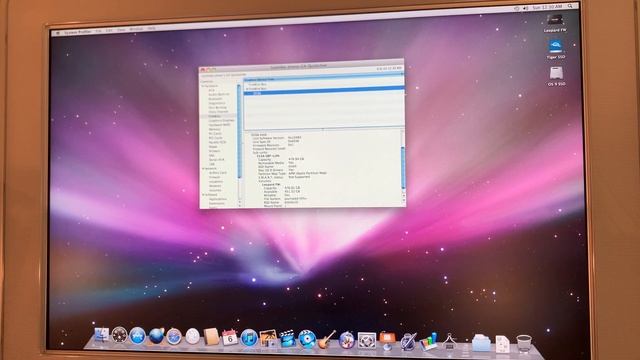The image size is (640, 360).
Task: Open the Trash in the Dock
Action: 524,343
